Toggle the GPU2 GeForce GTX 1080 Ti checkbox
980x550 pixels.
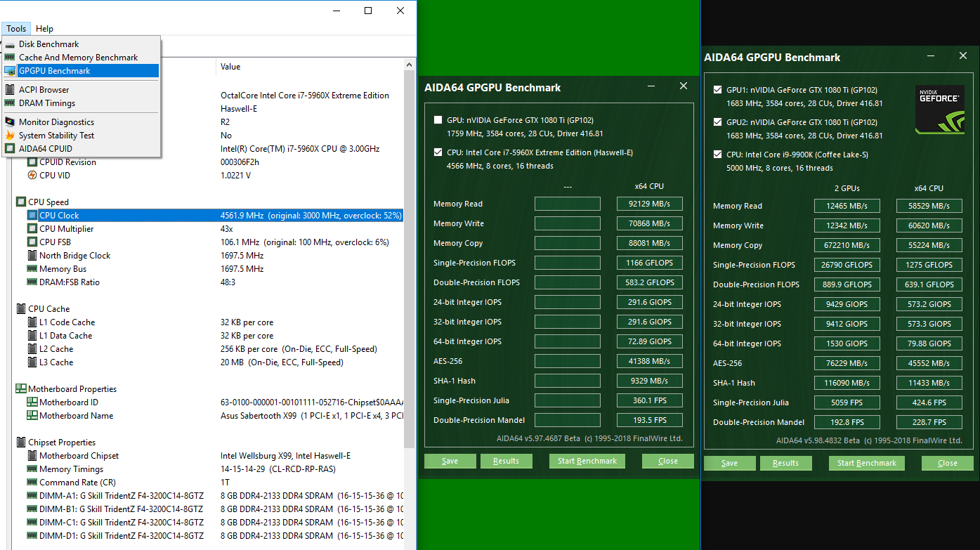tap(717, 122)
